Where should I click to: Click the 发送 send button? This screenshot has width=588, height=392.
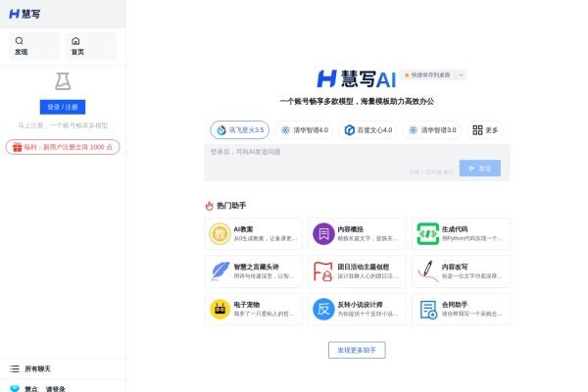pyautogui.click(x=479, y=168)
